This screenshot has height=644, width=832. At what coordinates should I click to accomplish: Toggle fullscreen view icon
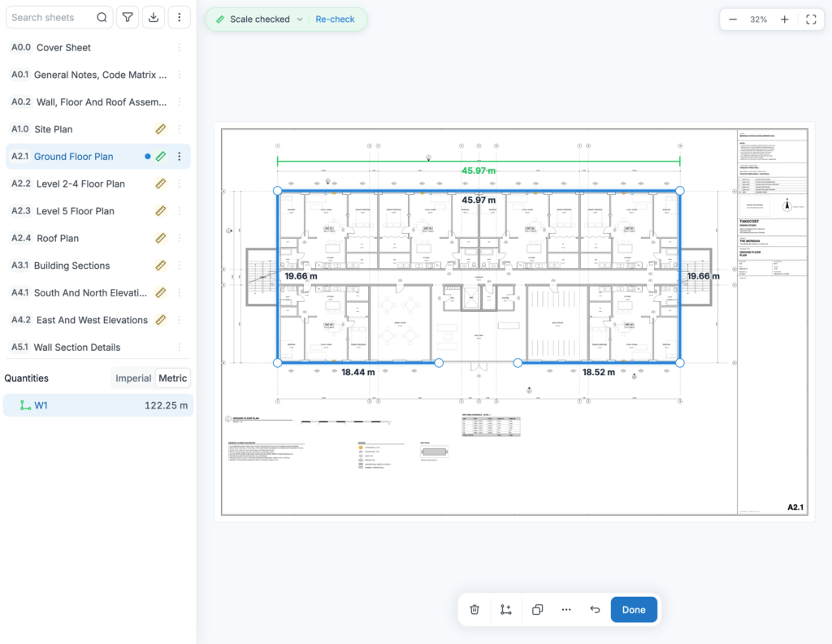(x=811, y=19)
